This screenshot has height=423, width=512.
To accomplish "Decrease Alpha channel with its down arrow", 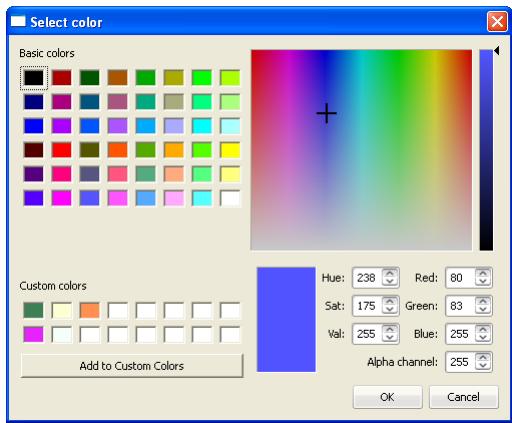I will pos(483,366).
